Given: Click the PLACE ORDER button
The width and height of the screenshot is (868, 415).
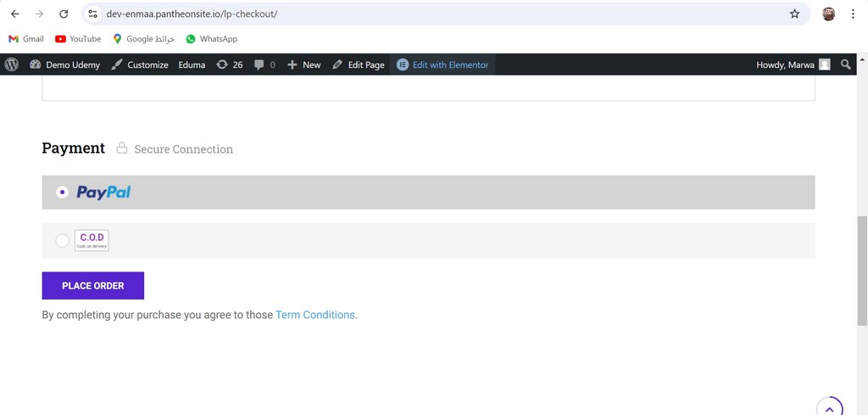Looking at the screenshot, I should [93, 285].
